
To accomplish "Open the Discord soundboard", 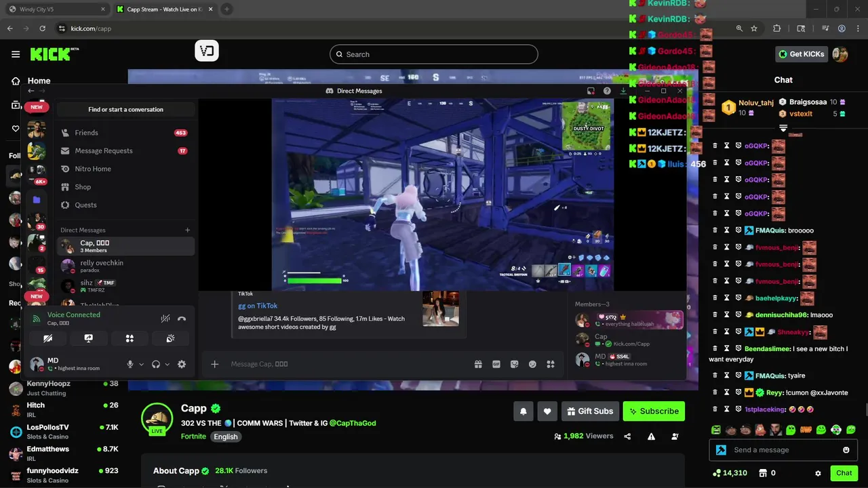I will point(170,338).
